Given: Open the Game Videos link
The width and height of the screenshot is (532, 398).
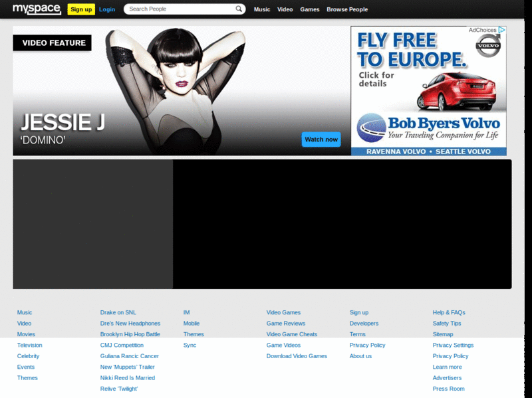Looking at the screenshot, I should pos(283,345).
